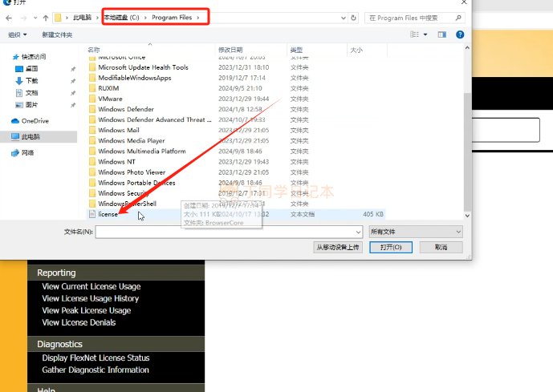Expand the filename history dropdown

tap(358, 232)
